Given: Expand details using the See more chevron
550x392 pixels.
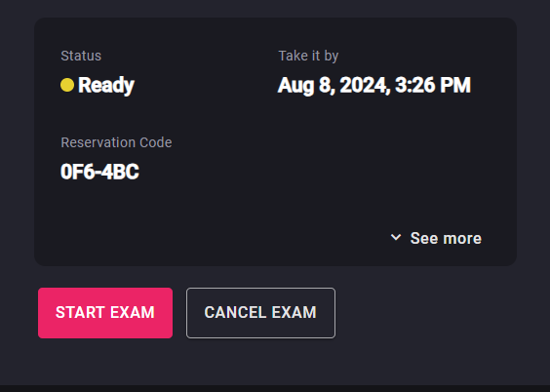Looking at the screenshot, I should click(x=396, y=237).
